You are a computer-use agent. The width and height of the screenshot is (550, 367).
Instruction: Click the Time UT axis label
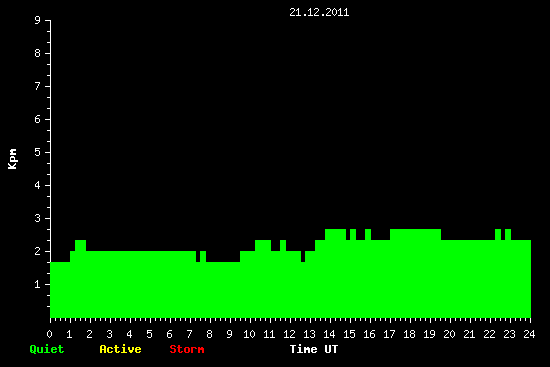coord(314,349)
